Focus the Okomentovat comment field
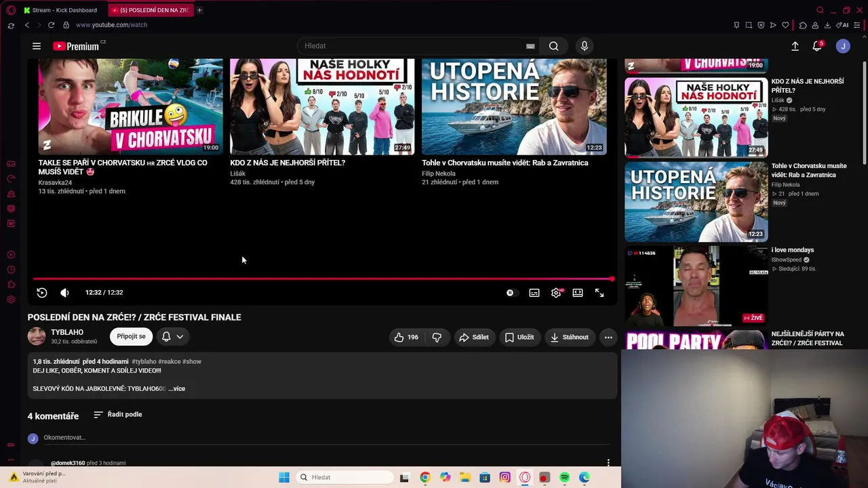The height and width of the screenshot is (488, 868). (325, 438)
